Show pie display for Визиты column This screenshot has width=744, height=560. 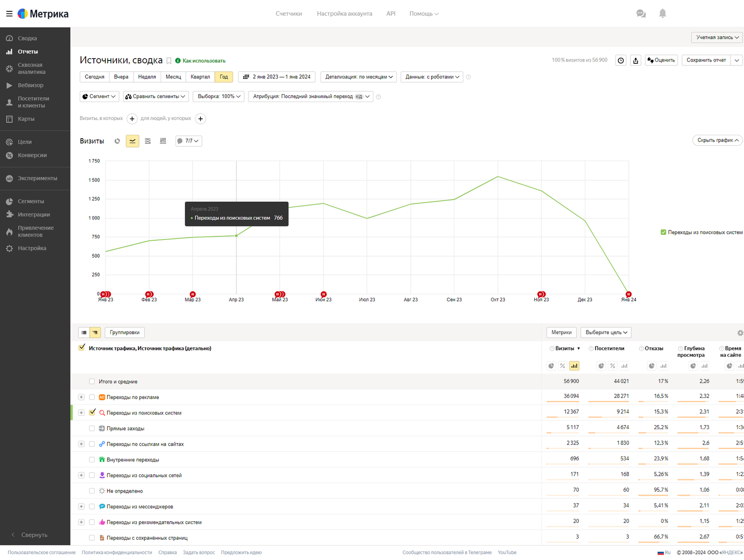coord(551,366)
